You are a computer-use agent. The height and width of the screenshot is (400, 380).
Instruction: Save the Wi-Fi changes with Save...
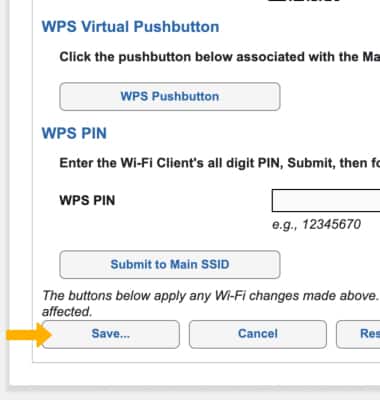pos(111,334)
